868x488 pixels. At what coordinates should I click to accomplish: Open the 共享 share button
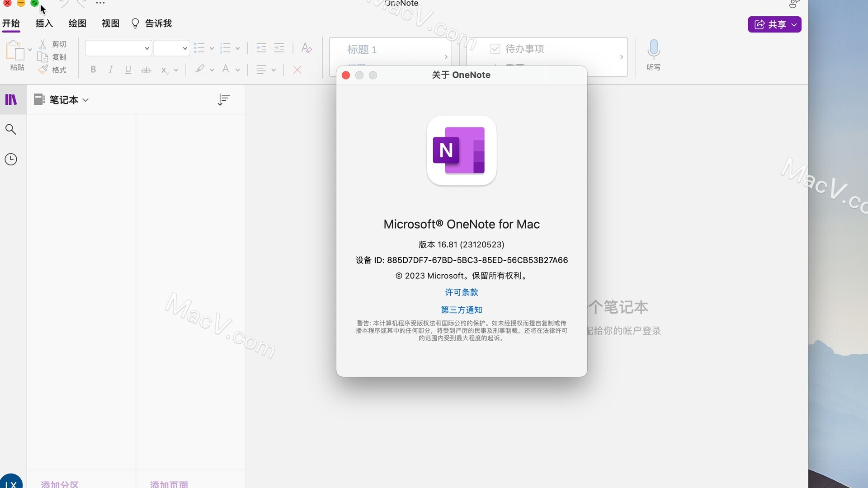pyautogui.click(x=774, y=24)
